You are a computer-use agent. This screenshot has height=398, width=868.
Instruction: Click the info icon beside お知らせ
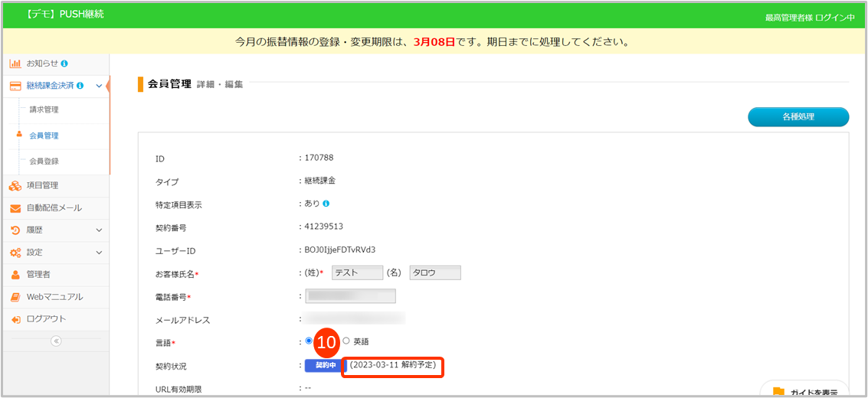tap(64, 64)
